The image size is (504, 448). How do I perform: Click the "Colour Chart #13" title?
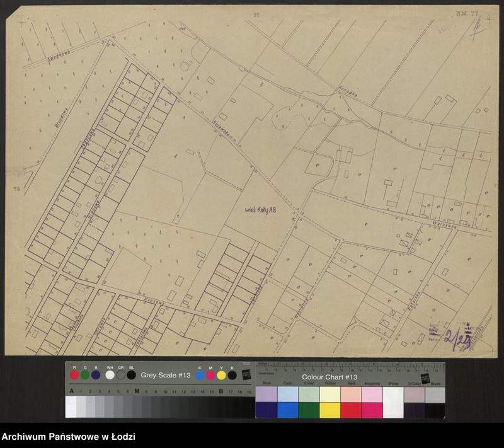point(329,376)
